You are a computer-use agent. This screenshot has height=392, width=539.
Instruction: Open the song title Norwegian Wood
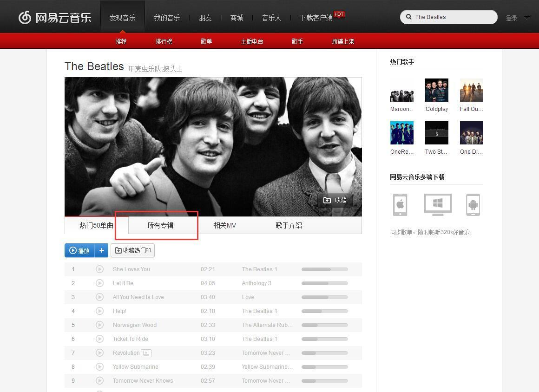tap(135, 325)
